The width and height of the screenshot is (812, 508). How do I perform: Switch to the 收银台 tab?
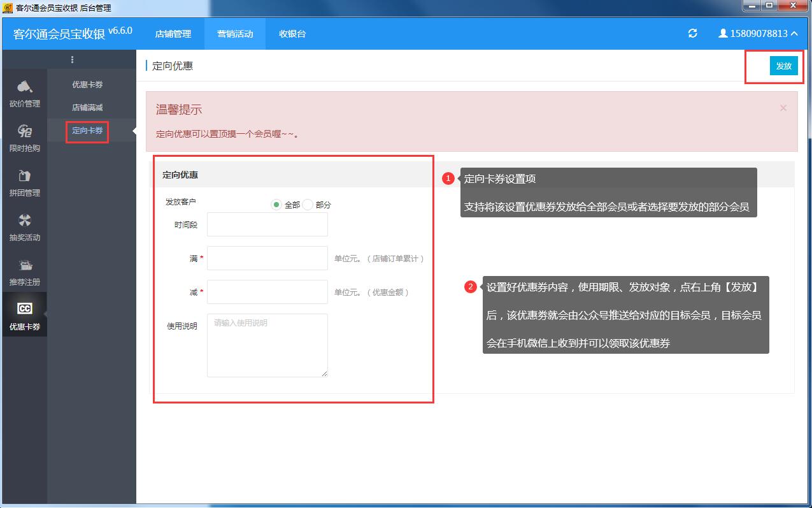click(292, 34)
